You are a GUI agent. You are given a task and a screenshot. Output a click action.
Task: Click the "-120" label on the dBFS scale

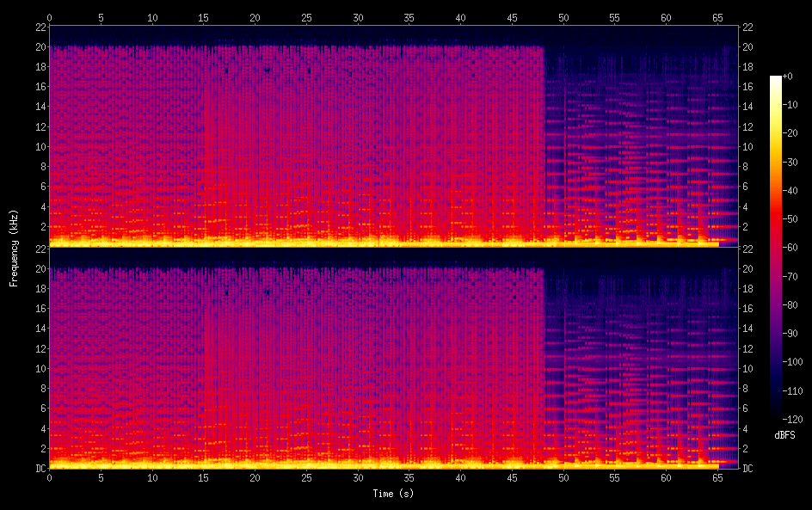tap(797, 419)
